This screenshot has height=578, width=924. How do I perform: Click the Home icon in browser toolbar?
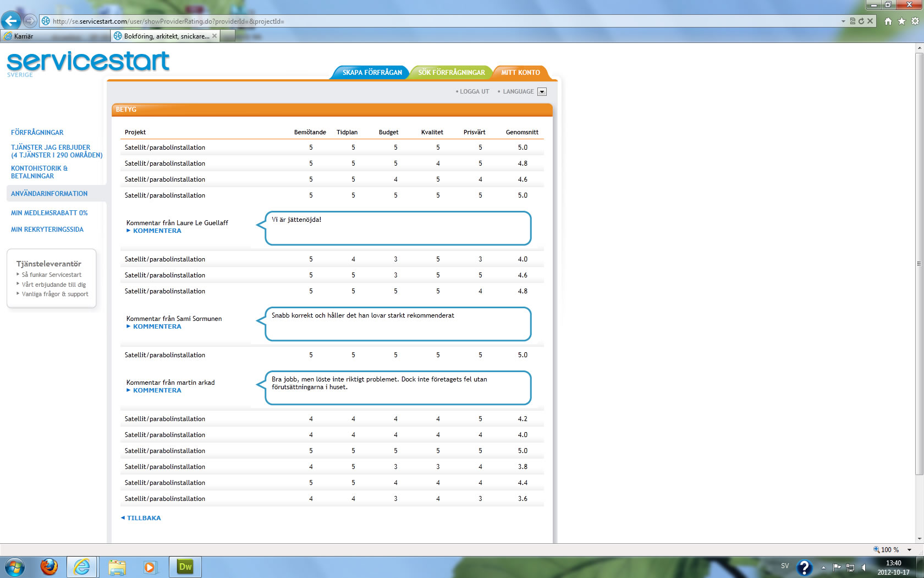[x=888, y=21]
